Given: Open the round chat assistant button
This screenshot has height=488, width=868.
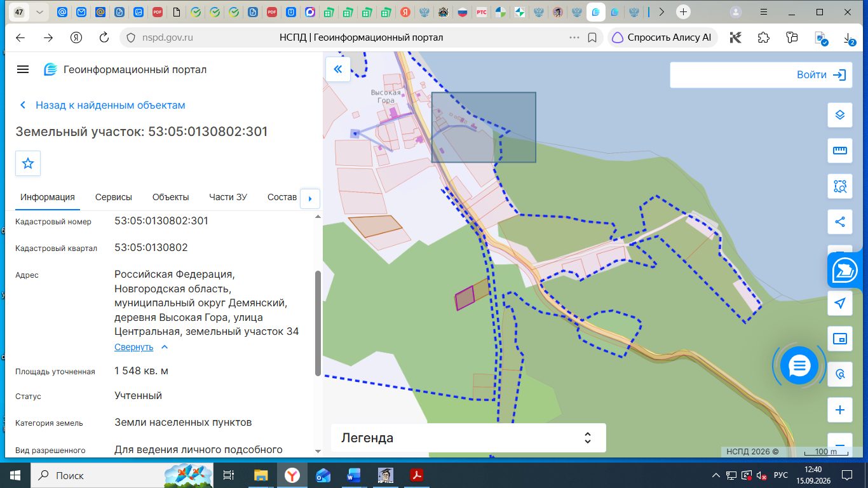Looking at the screenshot, I should click(799, 365).
